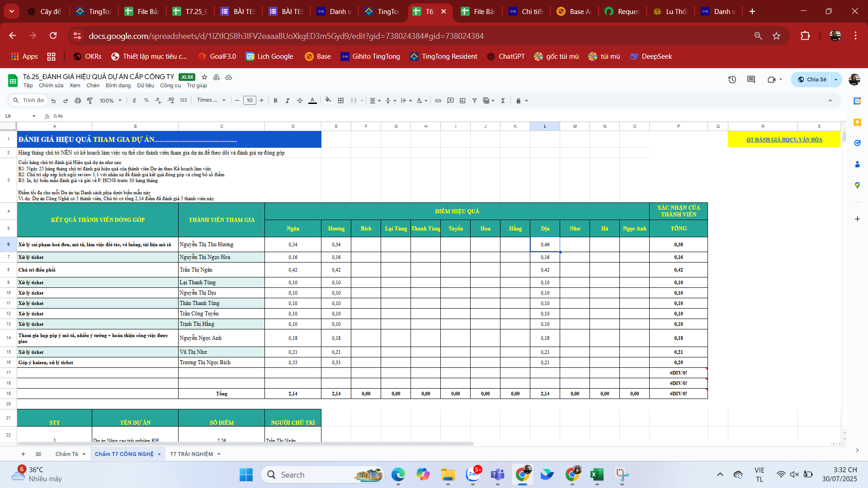The width and height of the screenshot is (868, 488).
Task: Open the borders tool
Action: pos(341,100)
